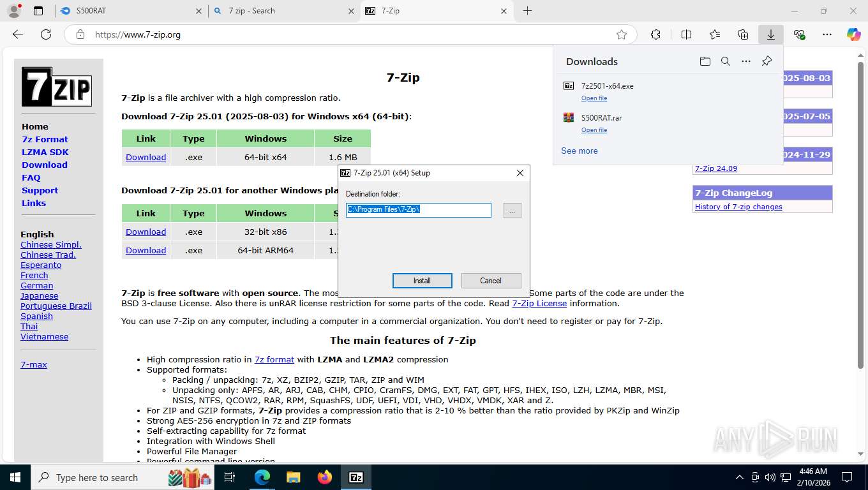The height and width of the screenshot is (490, 868).
Task: Add this page to favorites star
Action: pyautogui.click(x=622, y=34)
